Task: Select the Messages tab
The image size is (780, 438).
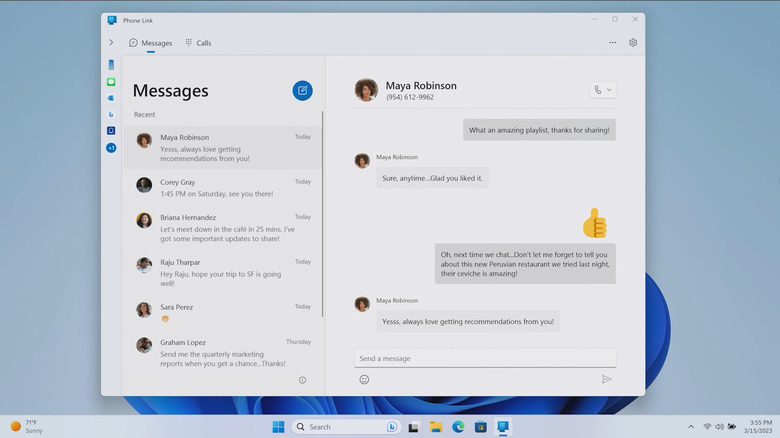Action: coord(151,43)
